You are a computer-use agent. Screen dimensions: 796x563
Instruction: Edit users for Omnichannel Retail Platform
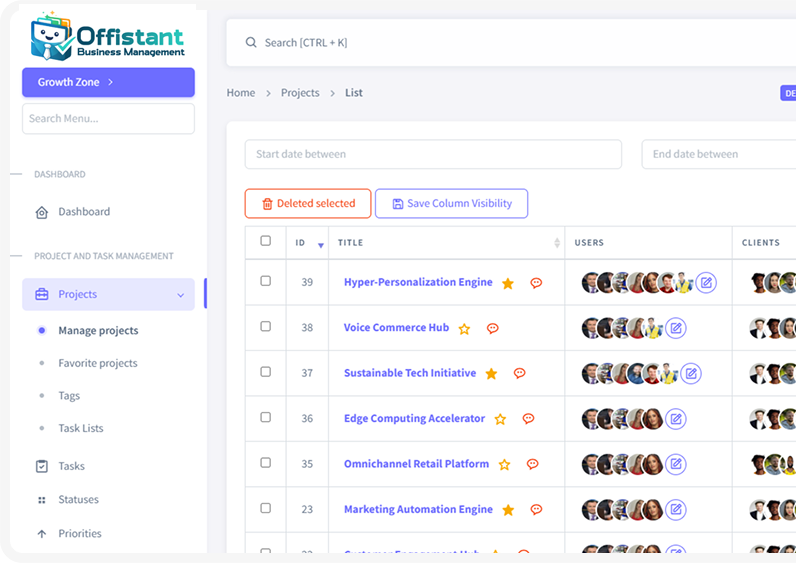click(676, 464)
